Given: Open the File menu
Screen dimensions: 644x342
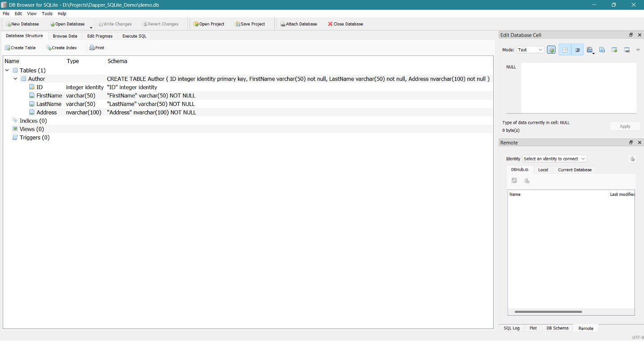Looking at the screenshot, I should (x=6, y=13).
